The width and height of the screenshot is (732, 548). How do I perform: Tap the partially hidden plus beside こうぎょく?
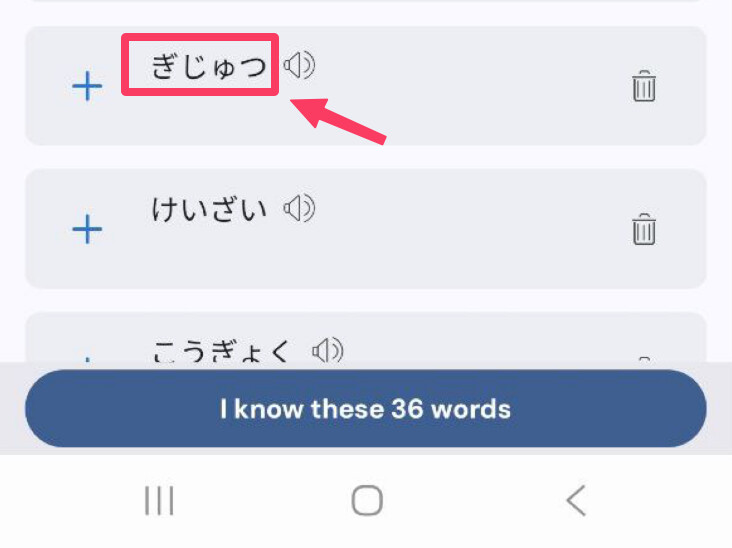pyautogui.click(x=88, y=359)
